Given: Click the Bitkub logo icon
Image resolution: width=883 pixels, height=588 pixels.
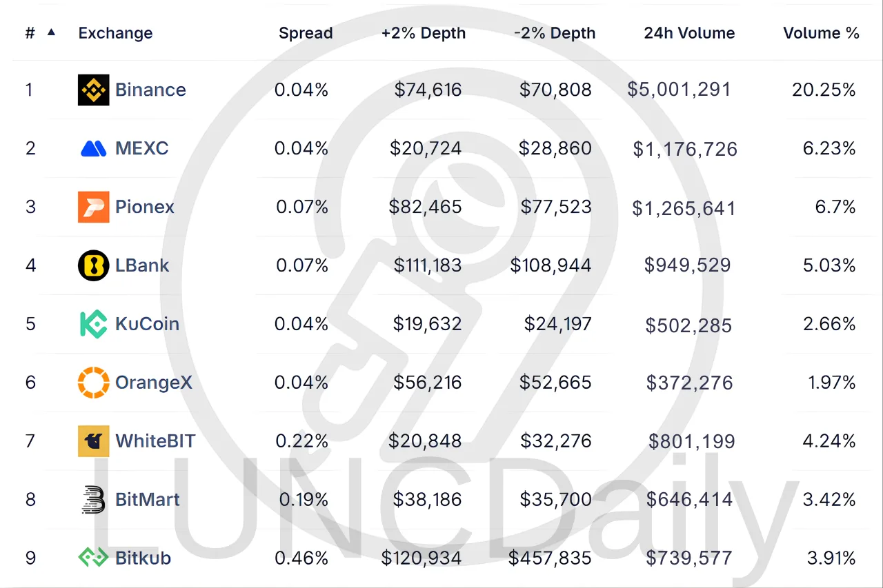Looking at the screenshot, I should (93, 558).
